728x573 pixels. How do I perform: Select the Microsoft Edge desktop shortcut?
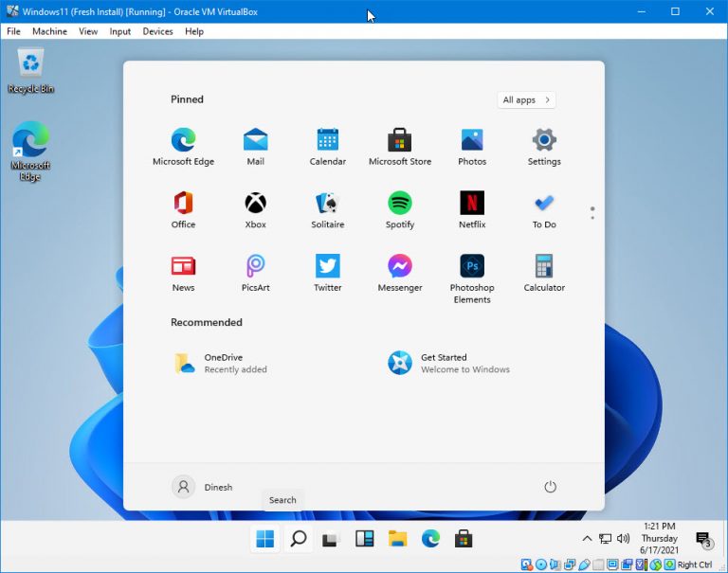pyautogui.click(x=30, y=152)
